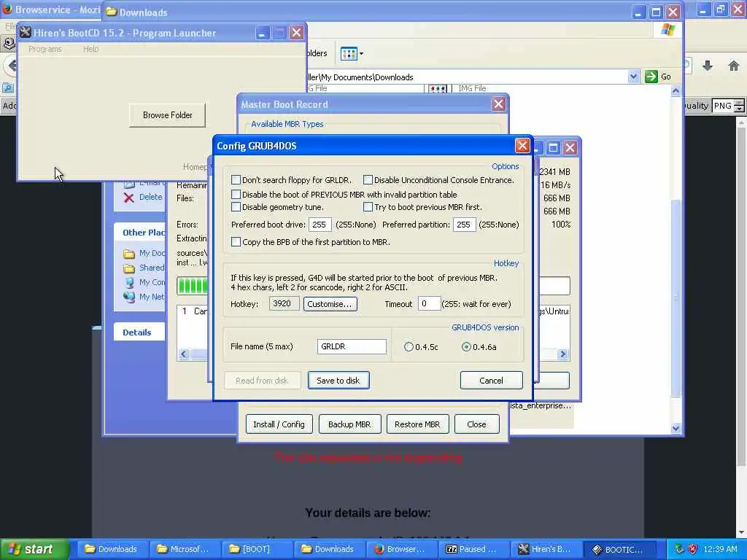The image size is (747, 560).
Task: Click left arrow of extraction log scrollbar
Action: 184,354
